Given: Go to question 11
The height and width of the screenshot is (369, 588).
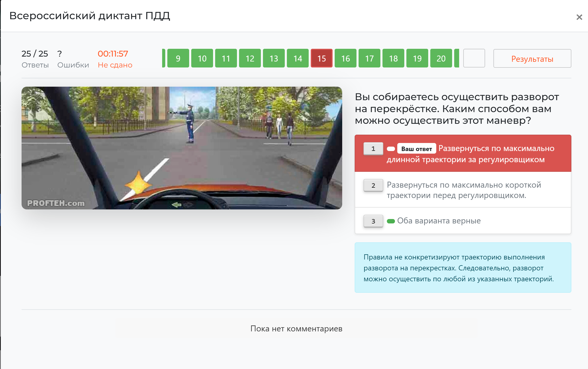Looking at the screenshot, I should [x=226, y=58].
